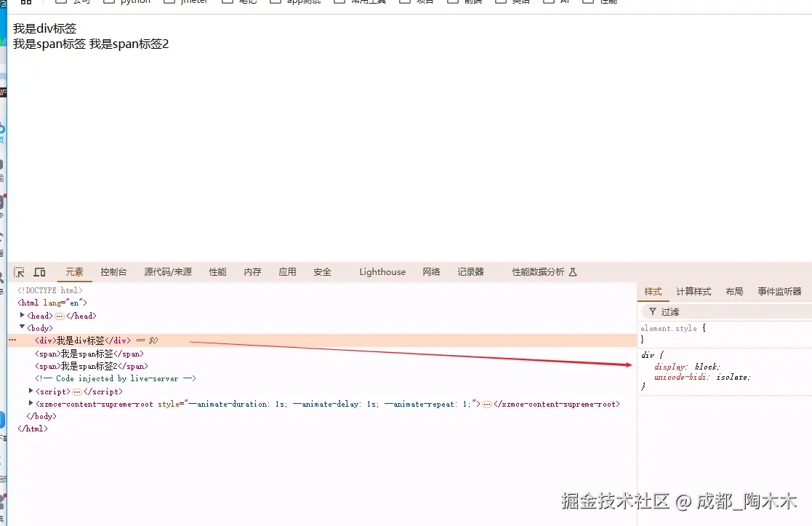
Task: Expand the head node triangle
Action: 23,315
